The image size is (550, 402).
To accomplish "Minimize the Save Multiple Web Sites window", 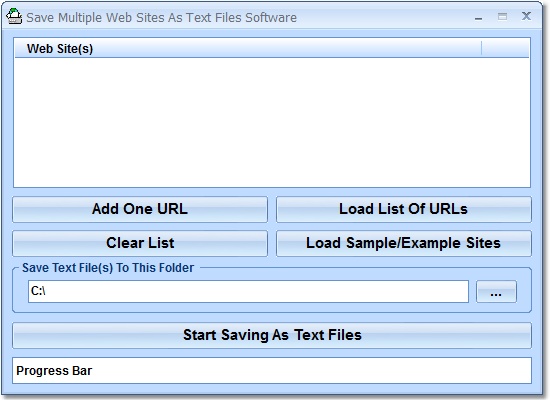I will coord(478,17).
